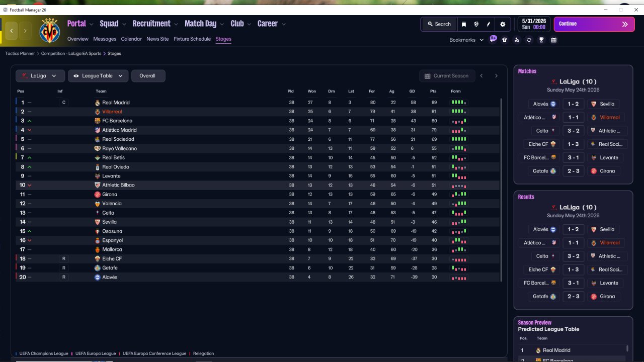Open the Competition - LaLiga EA Sports breadcrumb
Image resolution: width=644 pixels, height=362 pixels.
tap(71, 53)
